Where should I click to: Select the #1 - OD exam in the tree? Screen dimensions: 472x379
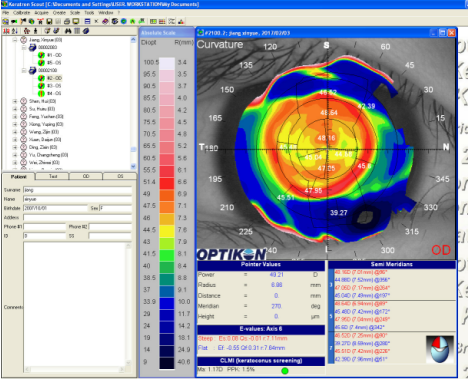[54, 55]
